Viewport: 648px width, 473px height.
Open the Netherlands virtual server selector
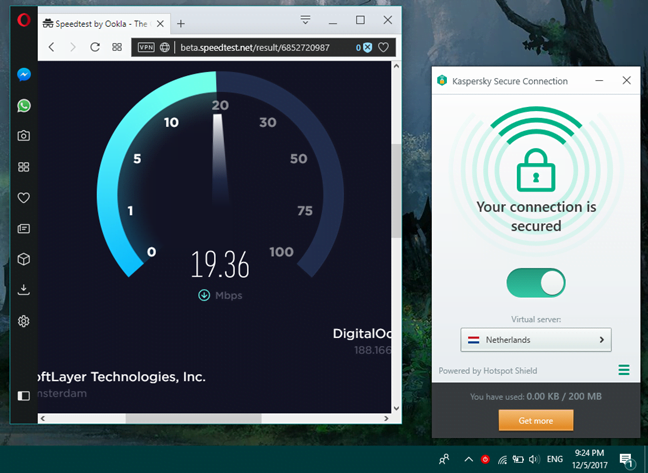click(536, 340)
